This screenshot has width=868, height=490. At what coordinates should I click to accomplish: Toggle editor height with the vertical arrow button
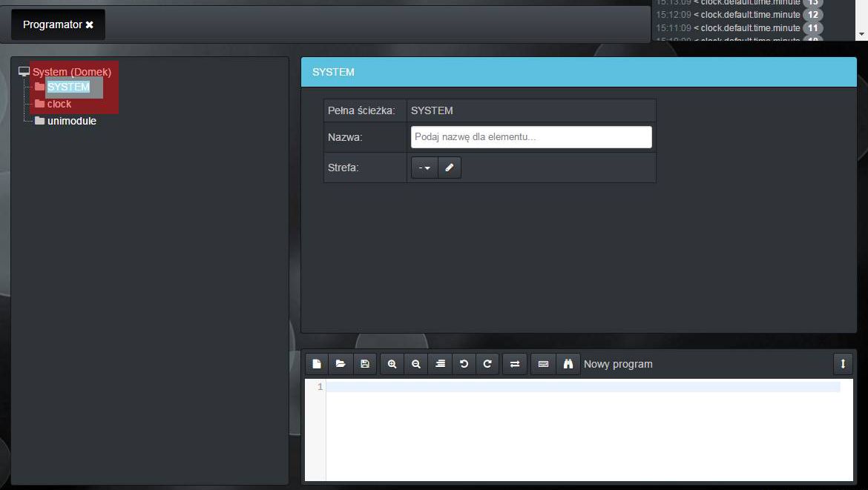pyautogui.click(x=843, y=364)
